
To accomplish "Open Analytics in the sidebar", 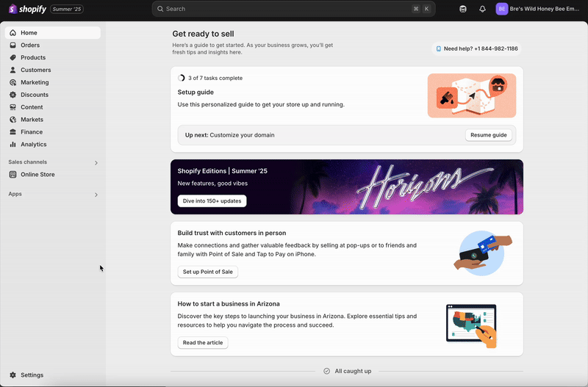I will [33, 145].
